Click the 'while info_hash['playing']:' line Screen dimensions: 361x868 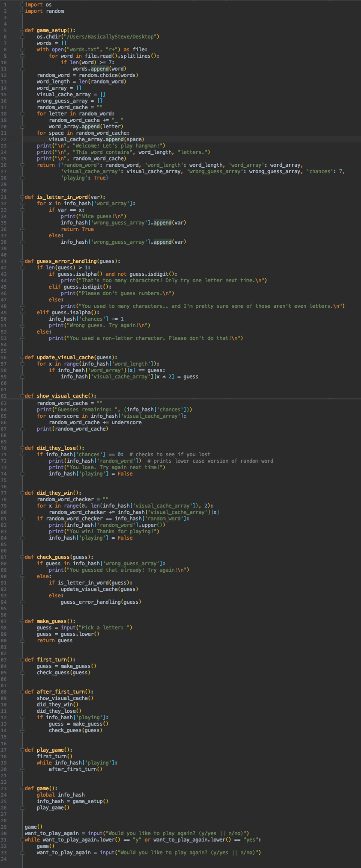pos(77,763)
